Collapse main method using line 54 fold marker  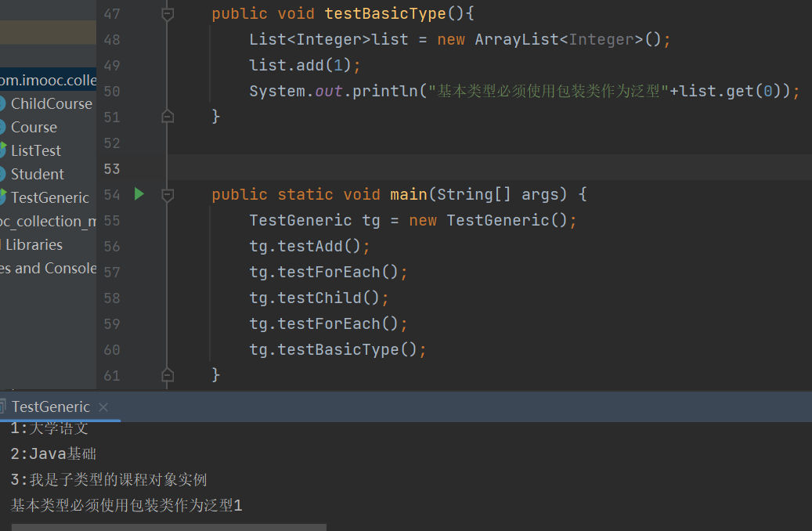tap(167, 194)
